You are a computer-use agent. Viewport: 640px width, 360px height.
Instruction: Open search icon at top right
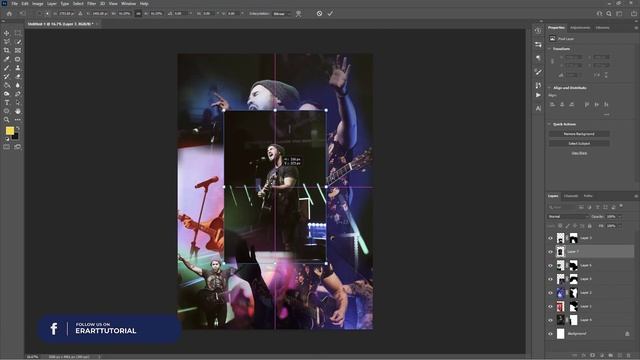pos(609,13)
